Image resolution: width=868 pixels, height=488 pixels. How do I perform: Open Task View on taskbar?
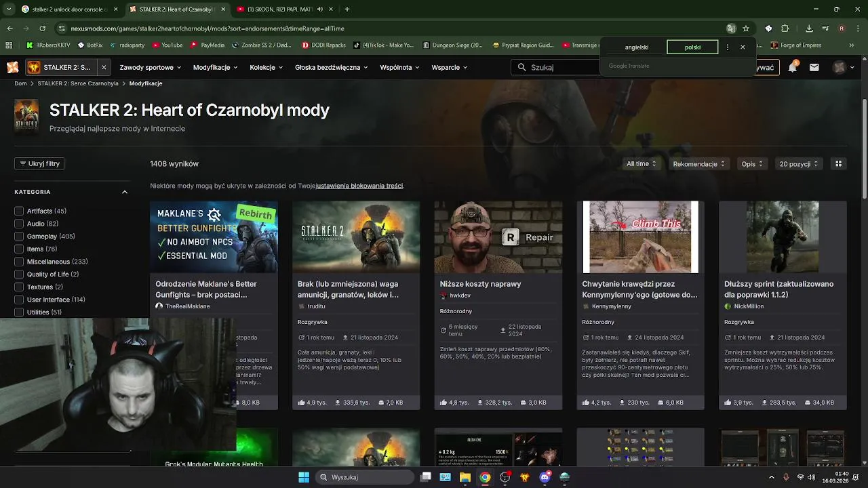point(426,477)
